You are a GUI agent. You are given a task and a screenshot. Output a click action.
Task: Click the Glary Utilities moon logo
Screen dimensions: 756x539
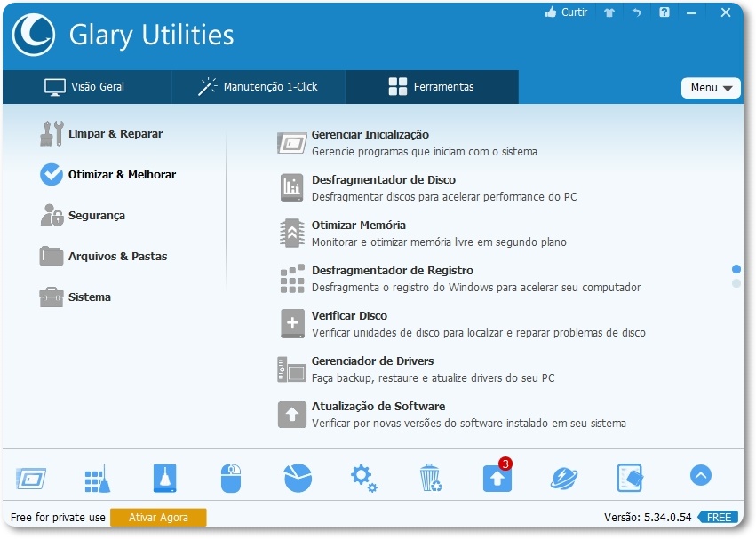[x=34, y=35]
